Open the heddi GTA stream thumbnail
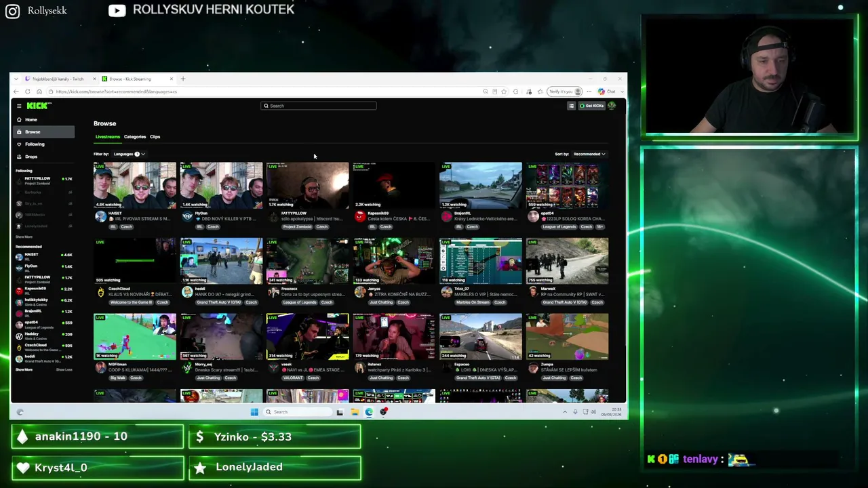868x488 pixels. 221,261
